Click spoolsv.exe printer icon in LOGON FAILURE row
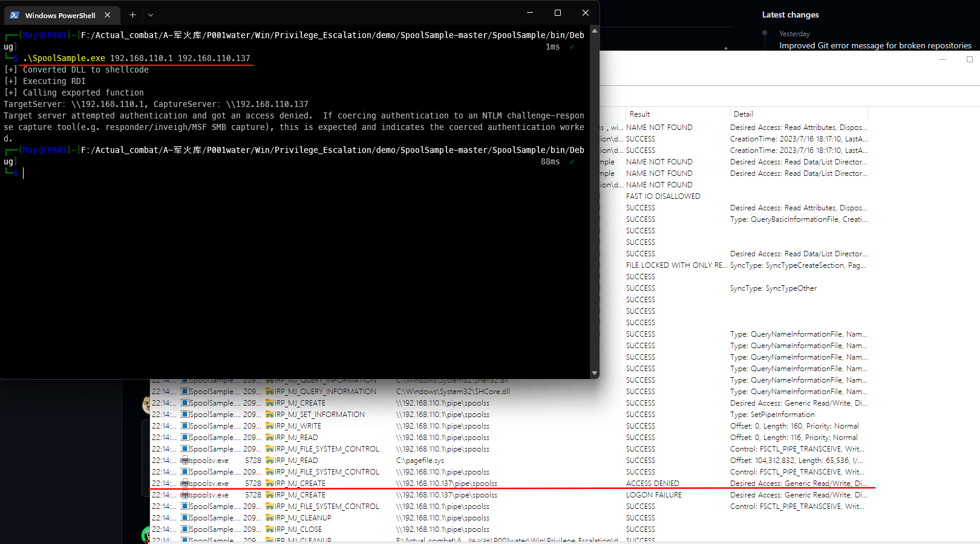 [185, 495]
